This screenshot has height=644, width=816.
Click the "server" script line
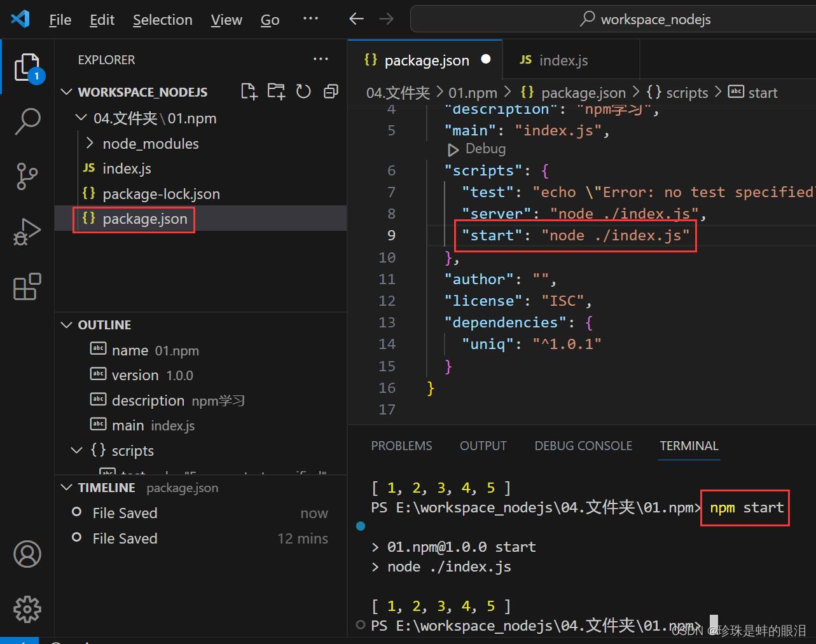(584, 214)
